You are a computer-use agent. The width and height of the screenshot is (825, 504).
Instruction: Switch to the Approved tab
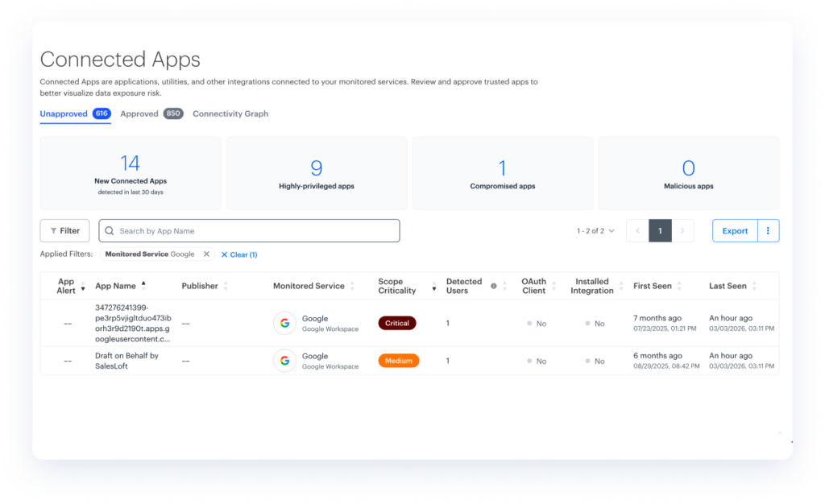[139, 114]
